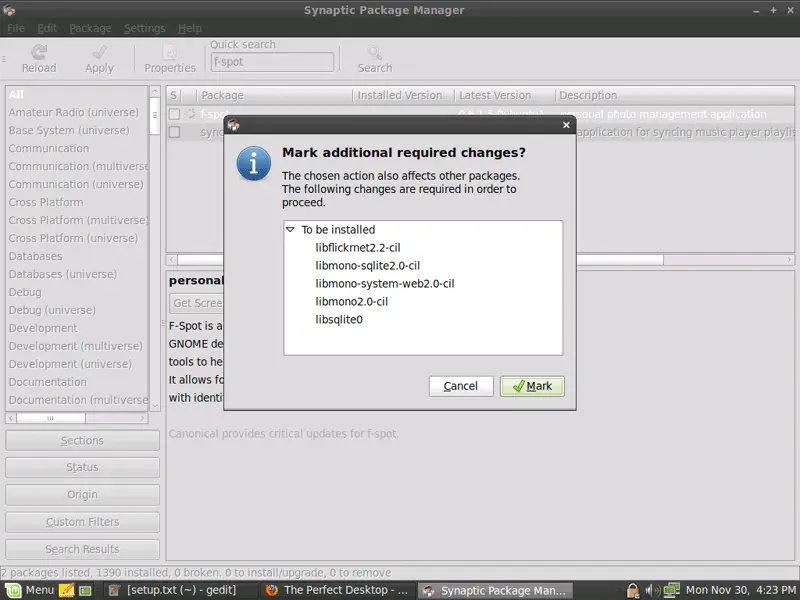Switch to The Perfect Desktop Firefox window

337,590
